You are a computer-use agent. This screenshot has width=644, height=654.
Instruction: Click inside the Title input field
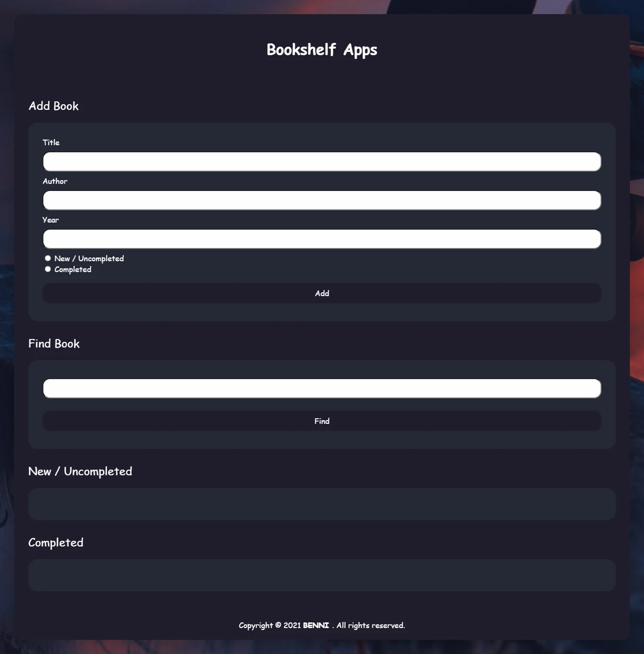tap(322, 161)
